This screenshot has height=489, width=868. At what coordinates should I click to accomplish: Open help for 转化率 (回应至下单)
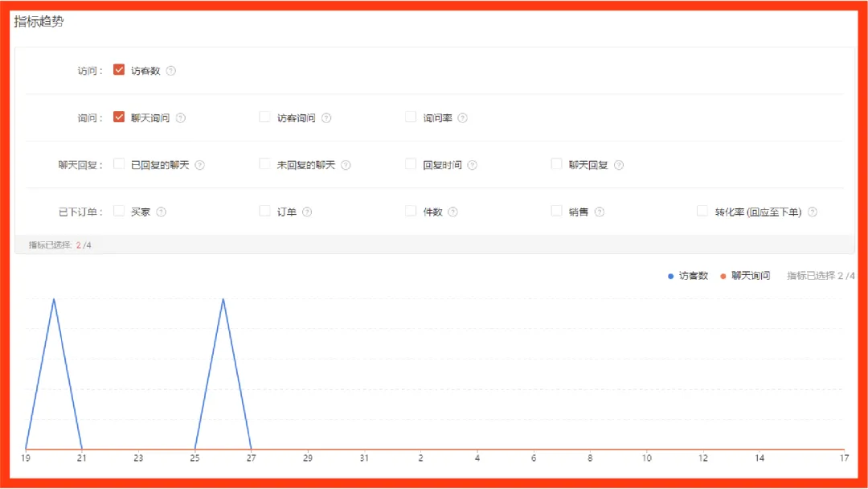(812, 212)
